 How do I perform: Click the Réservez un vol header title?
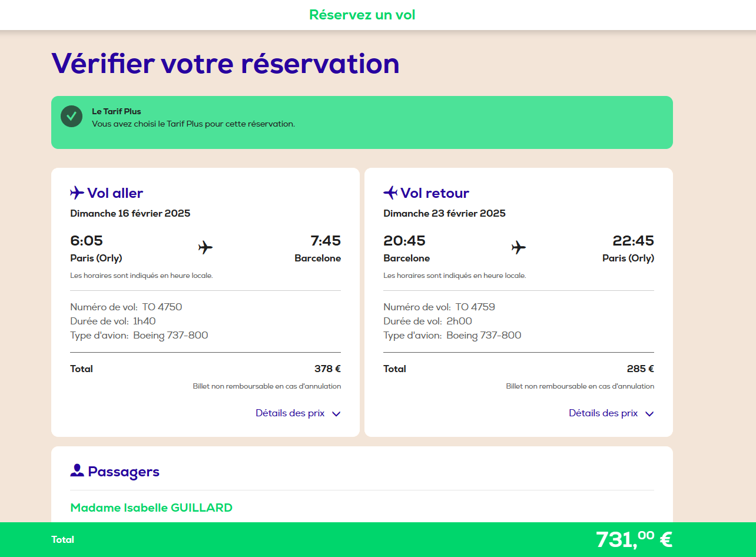click(x=363, y=15)
